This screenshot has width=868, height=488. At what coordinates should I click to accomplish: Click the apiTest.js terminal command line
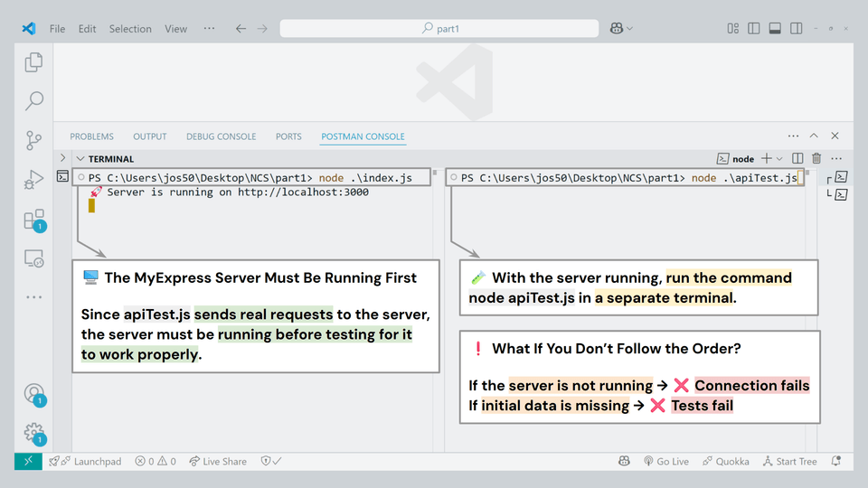pos(626,178)
